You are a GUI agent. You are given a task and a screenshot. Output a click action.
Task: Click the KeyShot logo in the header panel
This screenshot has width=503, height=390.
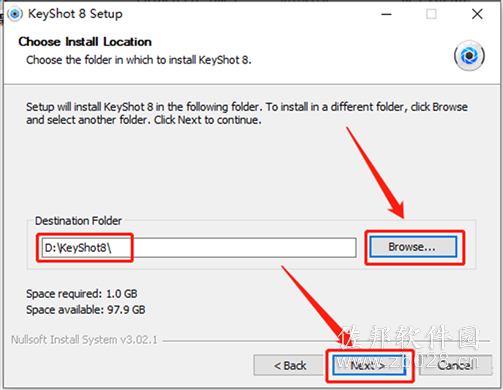[x=469, y=56]
